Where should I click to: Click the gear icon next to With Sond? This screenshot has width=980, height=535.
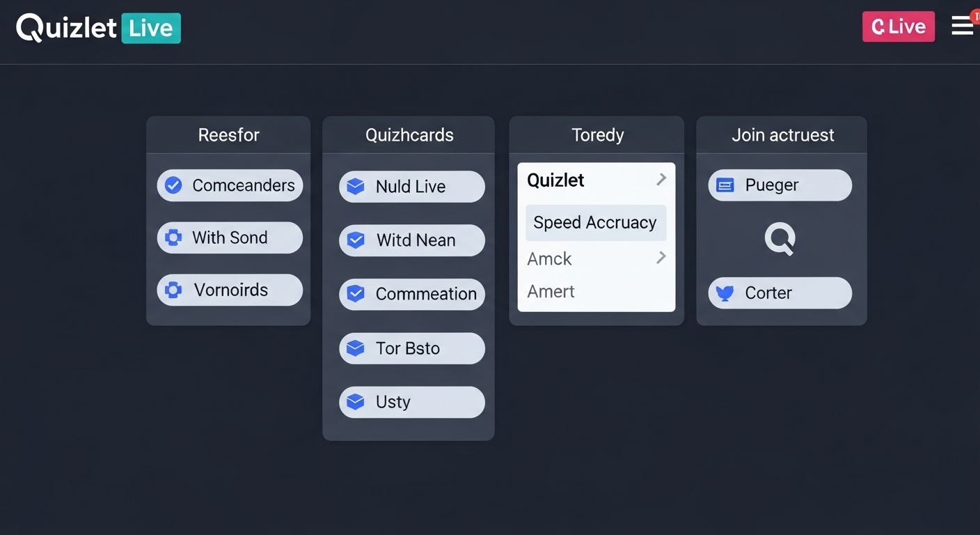173,238
